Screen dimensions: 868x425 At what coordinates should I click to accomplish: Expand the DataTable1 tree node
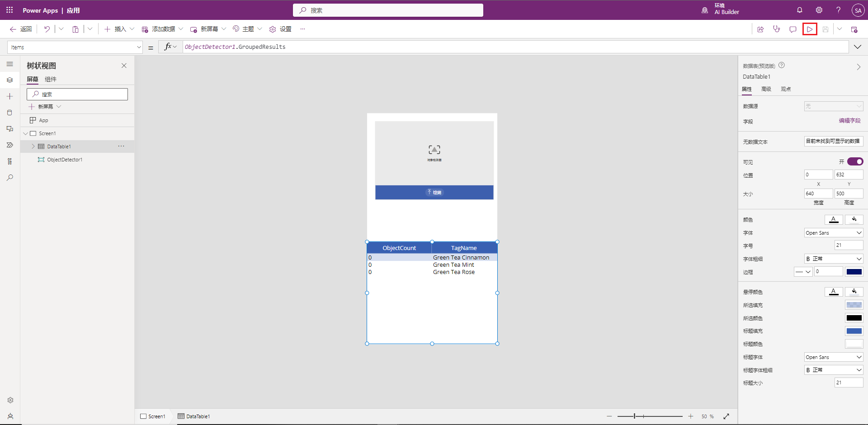coord(33,146)
